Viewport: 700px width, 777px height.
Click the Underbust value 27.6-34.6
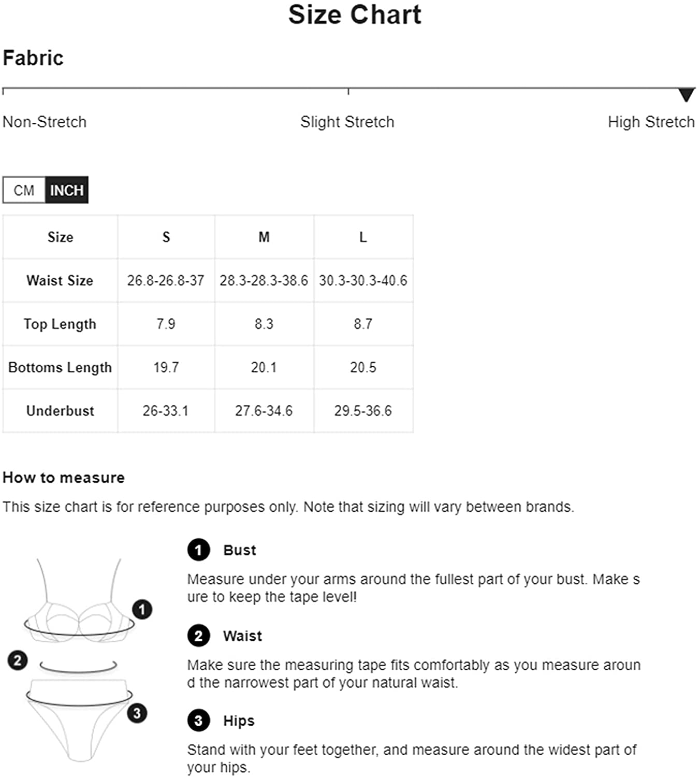click(x=264, y=411)
